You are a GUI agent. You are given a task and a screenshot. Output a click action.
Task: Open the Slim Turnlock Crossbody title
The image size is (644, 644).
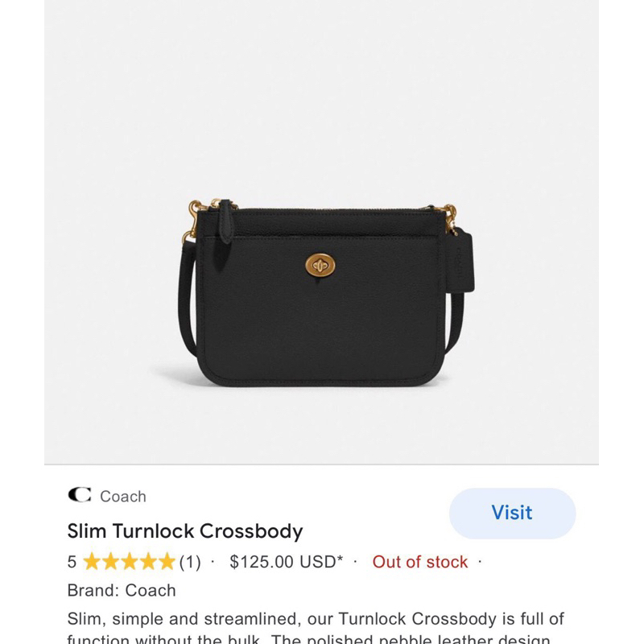tap(185, 531)
